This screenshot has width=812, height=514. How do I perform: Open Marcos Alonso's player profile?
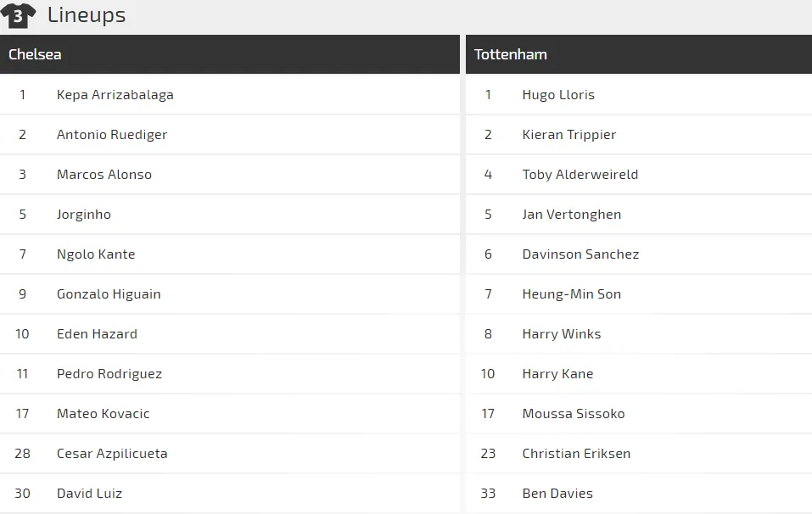[x=104, y=174]
